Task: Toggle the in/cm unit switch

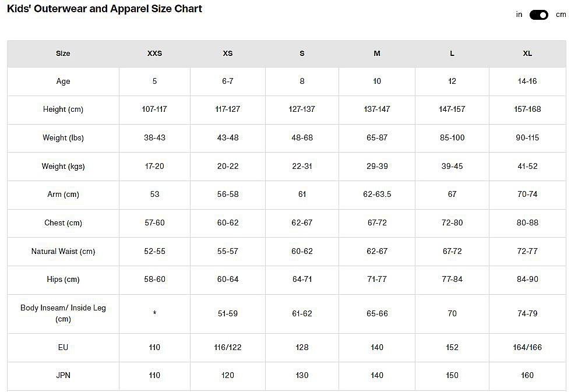Action: tap(538, 15)
